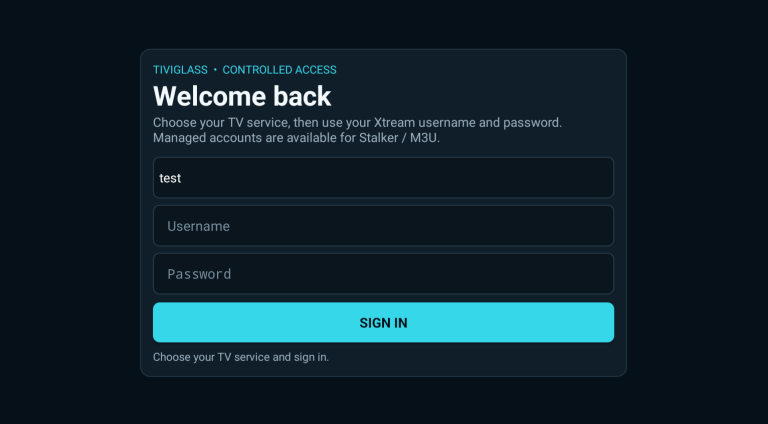The width and height of the screenshot is (768, 424).
Task: Click the CONTROLLED ACCESS label
Action: click(x=279, y=70)
